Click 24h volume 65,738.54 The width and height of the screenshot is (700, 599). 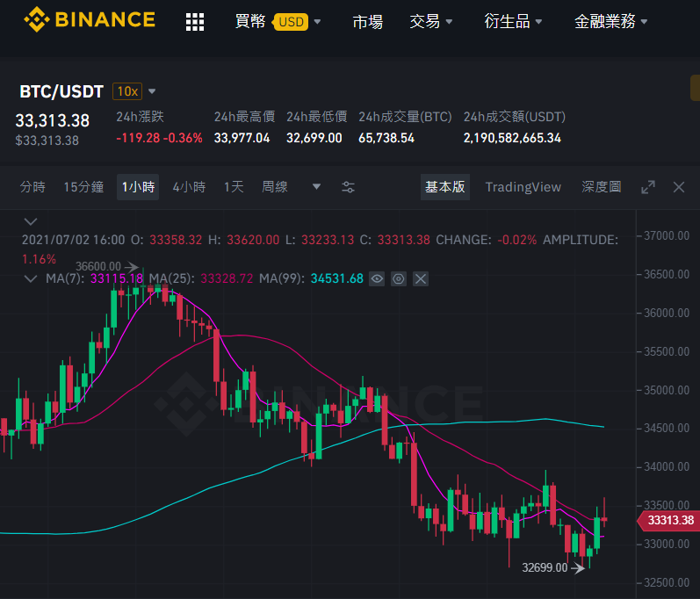pos(386,138)
